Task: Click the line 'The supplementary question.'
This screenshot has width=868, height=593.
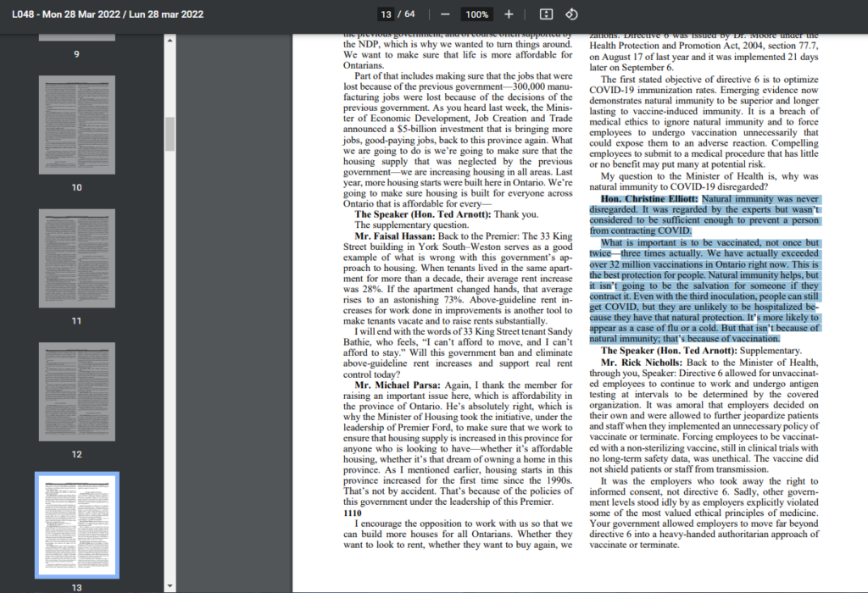Action: 412,225
